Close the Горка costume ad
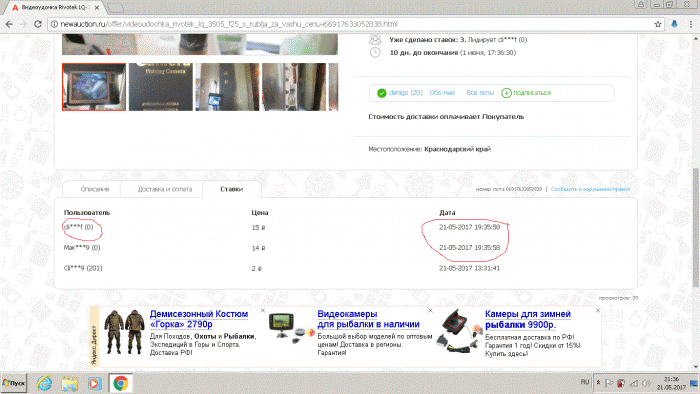The image size is (700, 394). 262,311
